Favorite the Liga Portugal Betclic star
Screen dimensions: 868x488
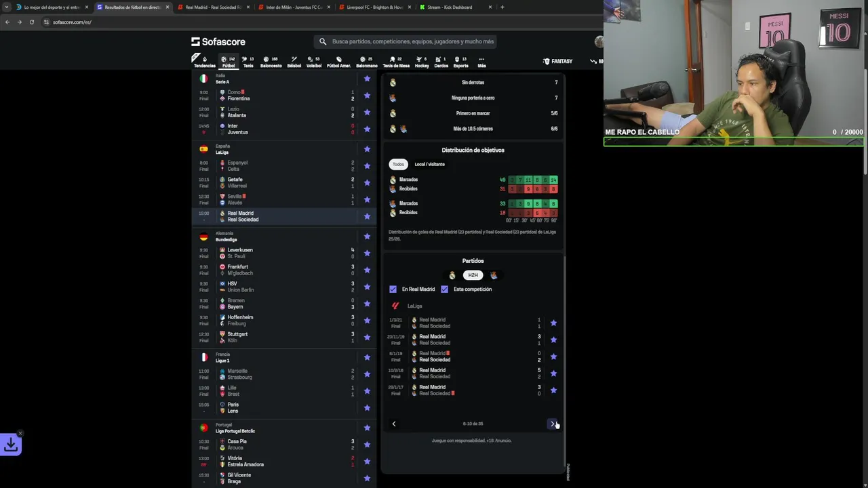pos(367,428)
